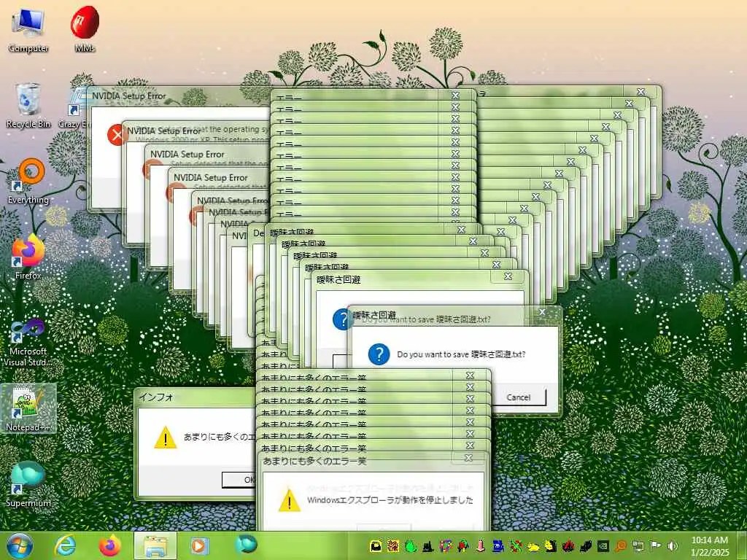Launch Windows Media Player from taskbar

coord(198,545)
